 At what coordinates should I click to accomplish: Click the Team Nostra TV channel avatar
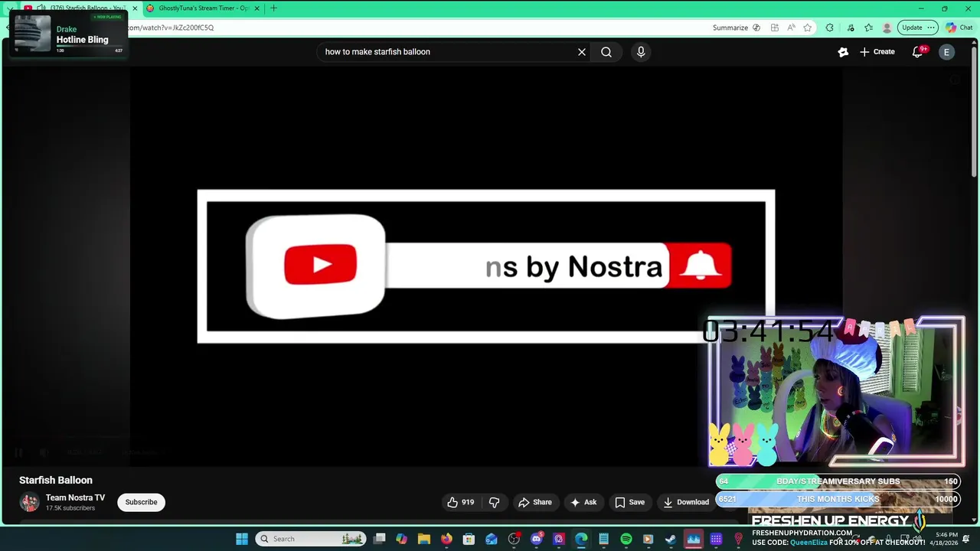(x=29, y=502)
